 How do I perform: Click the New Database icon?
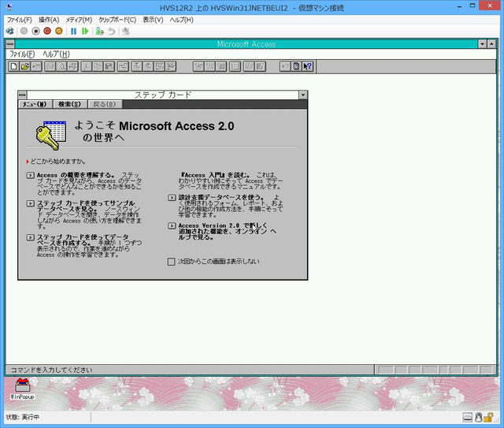[14, 66]
